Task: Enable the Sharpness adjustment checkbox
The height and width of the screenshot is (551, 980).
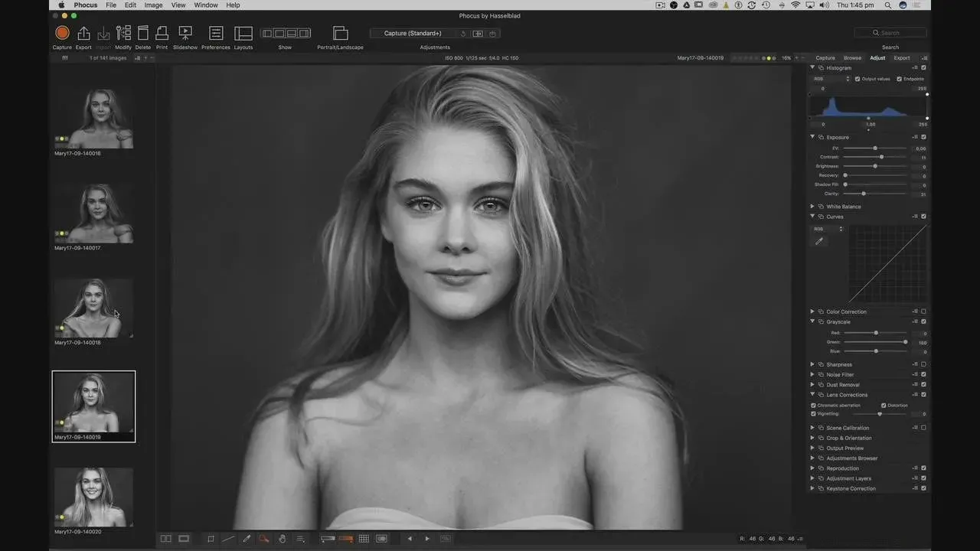Action: [923, 364]
